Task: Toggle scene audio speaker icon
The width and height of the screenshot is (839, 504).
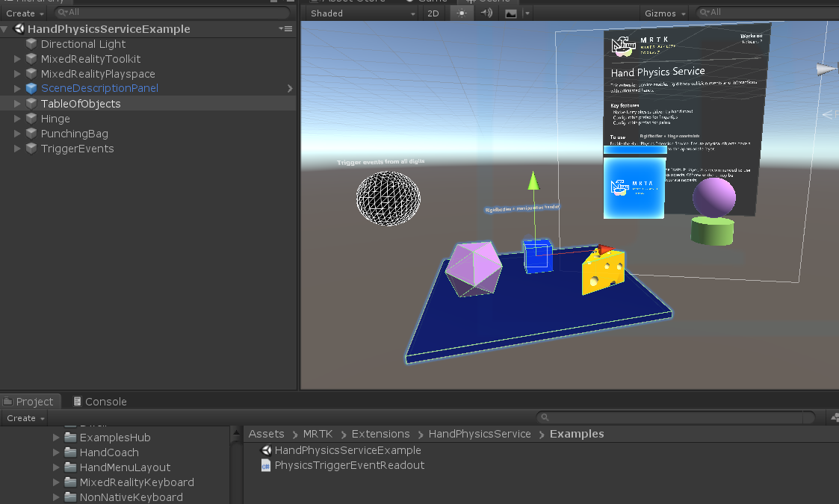Action: (x=486, y=13)
